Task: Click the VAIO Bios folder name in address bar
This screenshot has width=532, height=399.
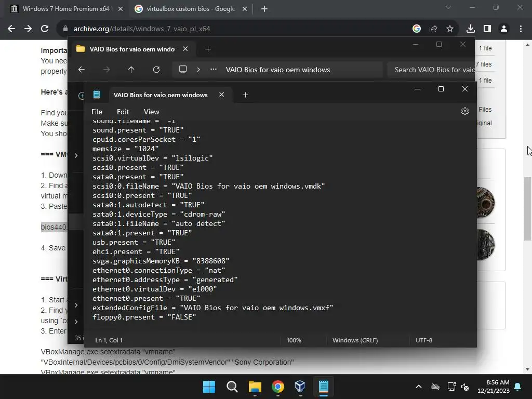Action: pos(278,70)
